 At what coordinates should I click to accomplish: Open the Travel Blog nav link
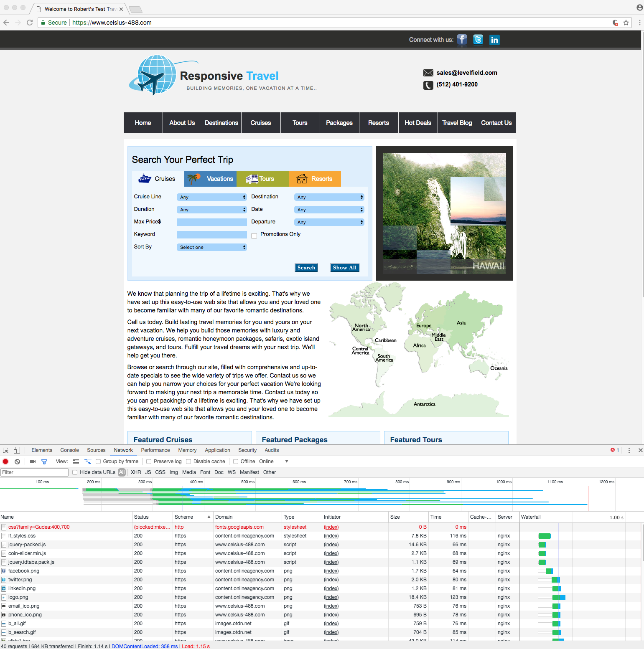[x=457, y=123]
